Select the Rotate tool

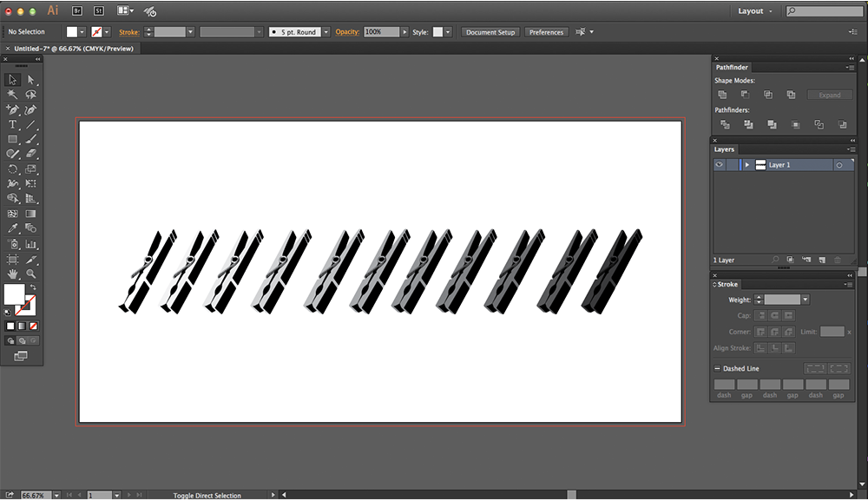pyautogui.click(x=12, y=168)
